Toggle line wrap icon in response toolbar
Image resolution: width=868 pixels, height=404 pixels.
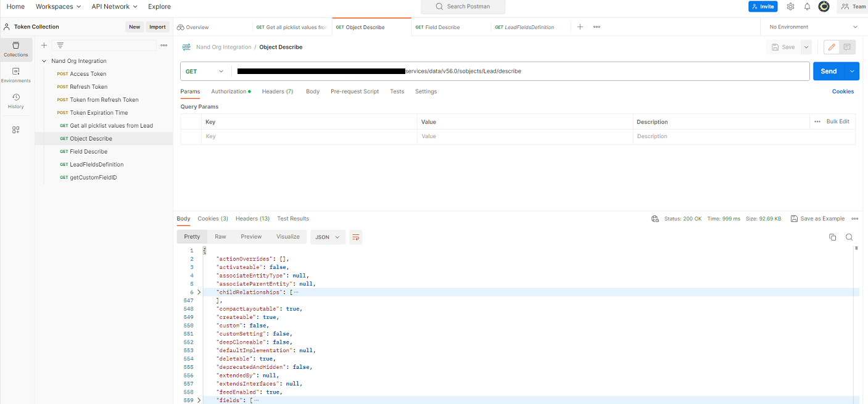(355, 237)
